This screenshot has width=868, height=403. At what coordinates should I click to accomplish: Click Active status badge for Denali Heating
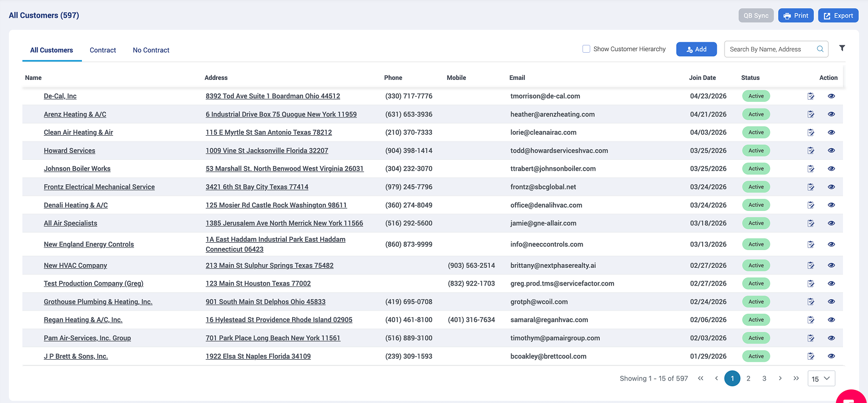tap(756, 205)
